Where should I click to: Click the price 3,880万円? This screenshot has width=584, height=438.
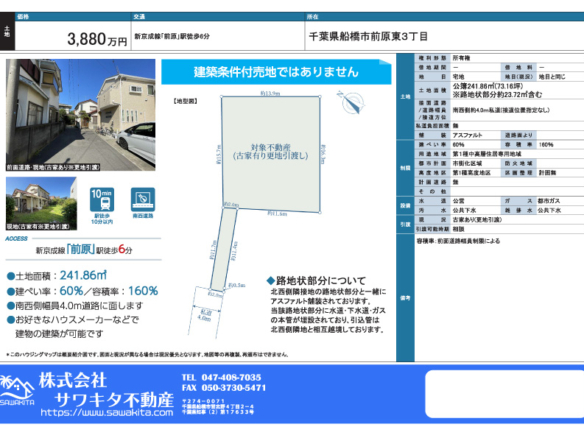(97, 39)
